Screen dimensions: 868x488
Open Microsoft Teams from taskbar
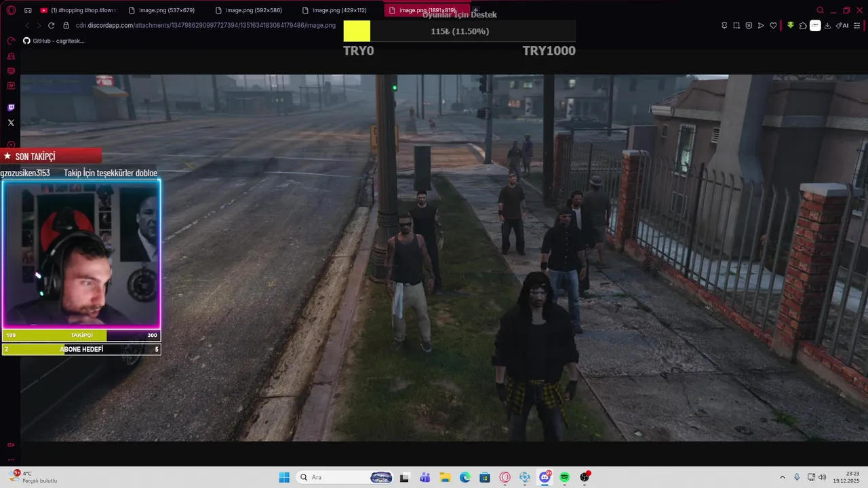tap(425, 477)
